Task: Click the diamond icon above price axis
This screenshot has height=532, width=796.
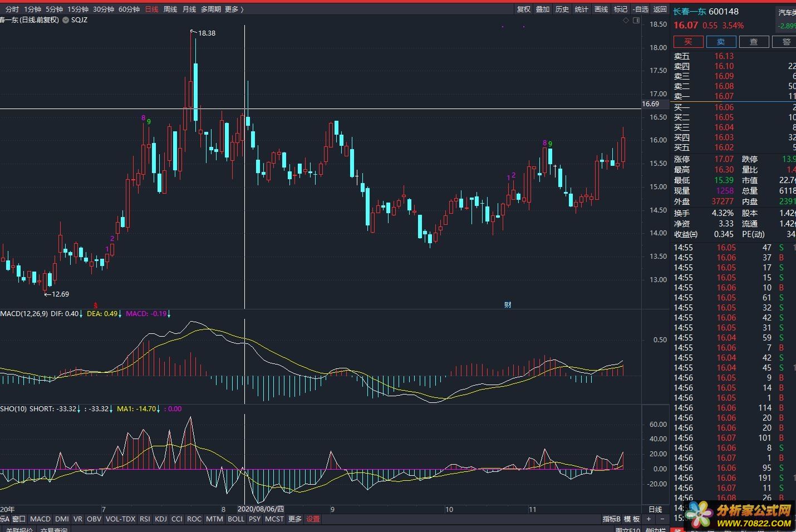Action: pos(626,20)
